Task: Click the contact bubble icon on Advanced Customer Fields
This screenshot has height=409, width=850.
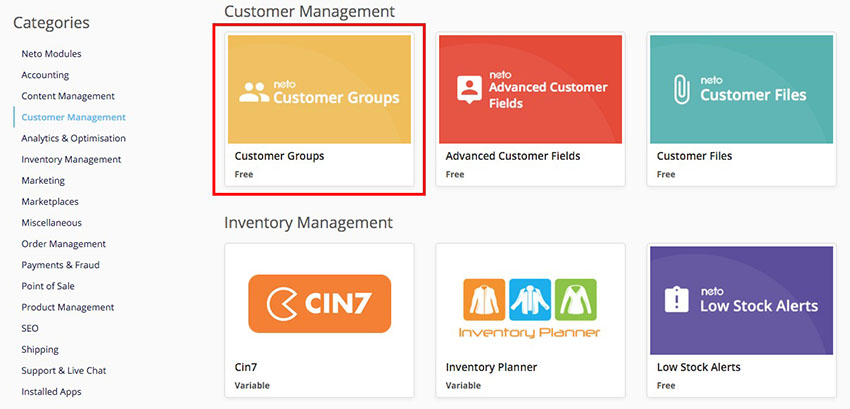Action: [x=469, y=90]
